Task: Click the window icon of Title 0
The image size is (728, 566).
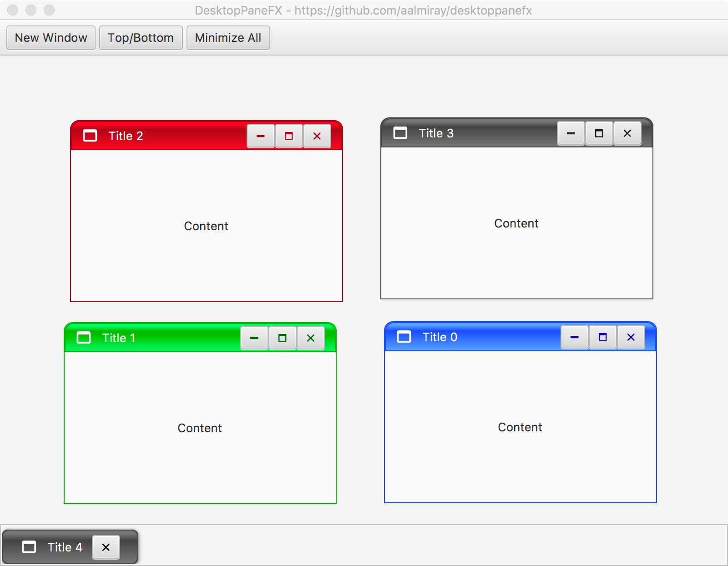Action: (x=404, y=337)
